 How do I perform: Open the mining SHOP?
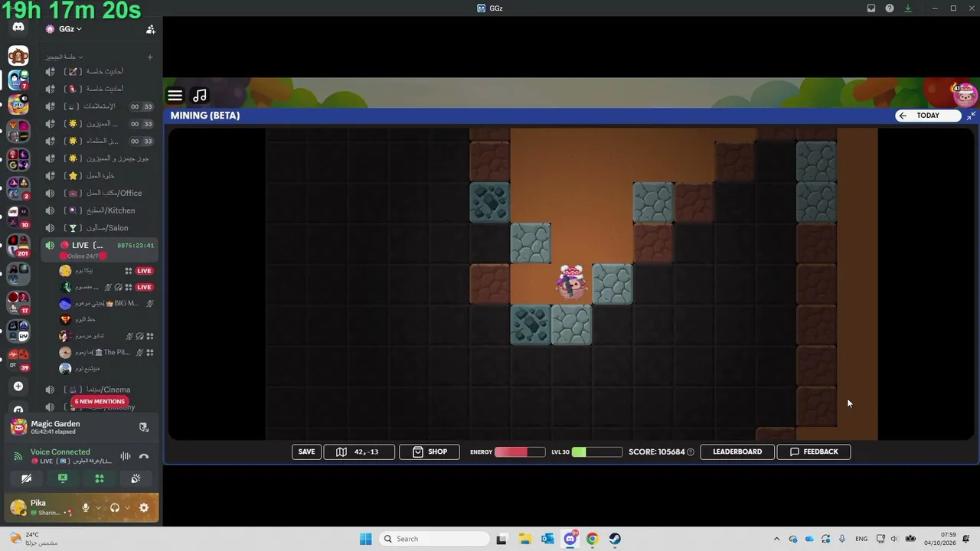(x=430, y=452)
